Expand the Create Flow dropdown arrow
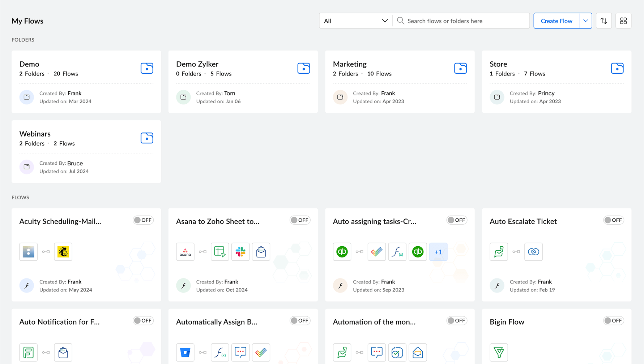Image resolution: width=644 pixels, height=364 pixels. click(x=585, y=21)
